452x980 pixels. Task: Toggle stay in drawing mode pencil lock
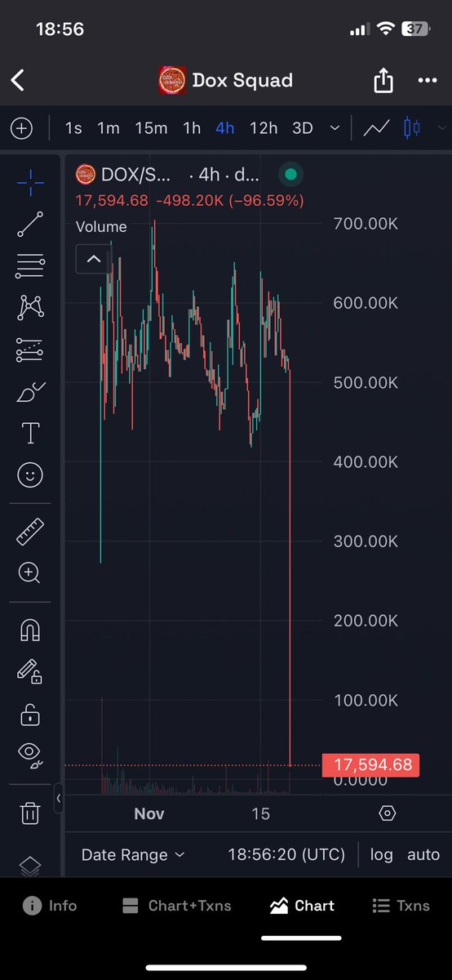pyautogui.click(x=30, y=671)
